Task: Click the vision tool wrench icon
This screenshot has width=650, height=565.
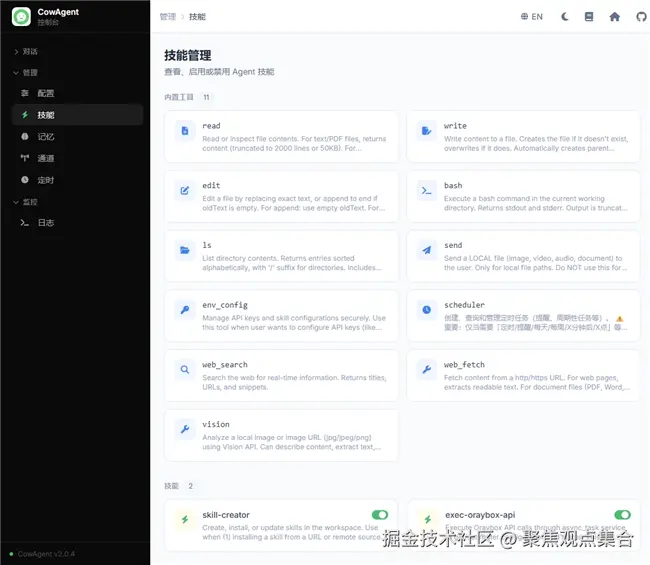Action: click(185, 429)
